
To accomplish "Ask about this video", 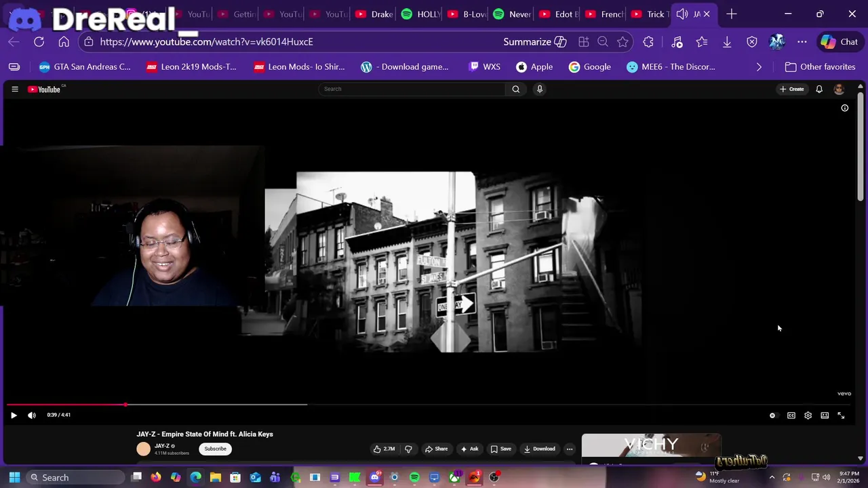I will 469,449.
